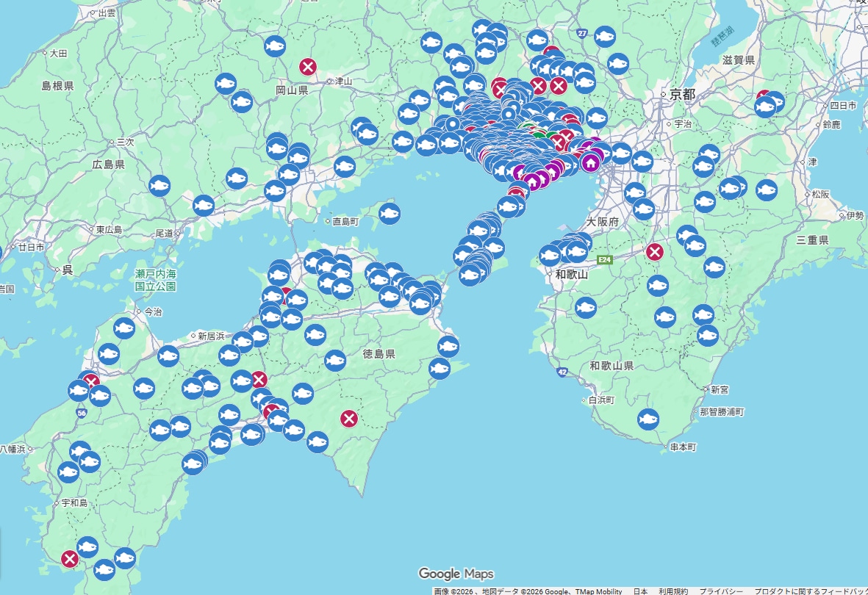Select the fish marker northeast of 尾道

pos(203,206)
